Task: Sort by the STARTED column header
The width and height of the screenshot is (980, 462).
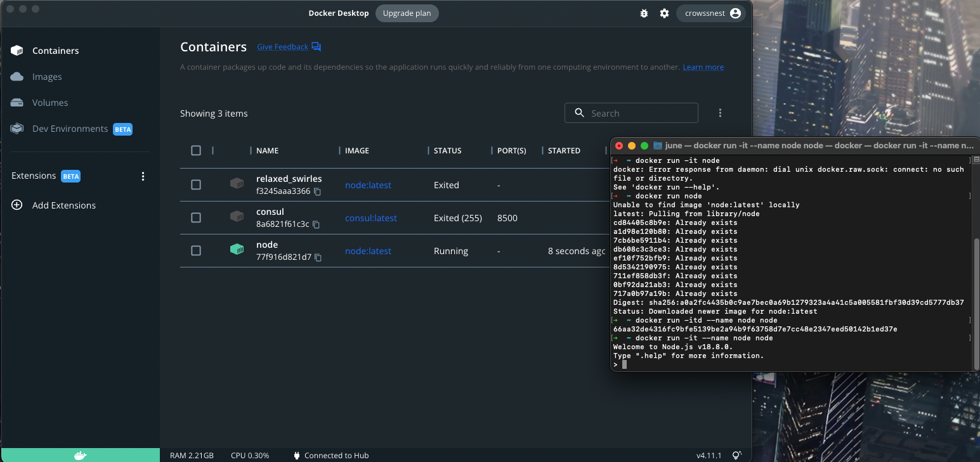Action: [564, 151]
